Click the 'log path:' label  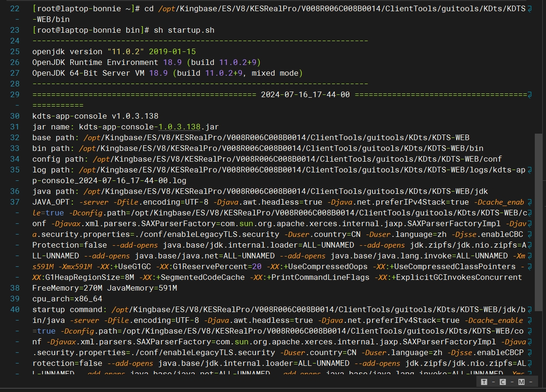point(53,170)
